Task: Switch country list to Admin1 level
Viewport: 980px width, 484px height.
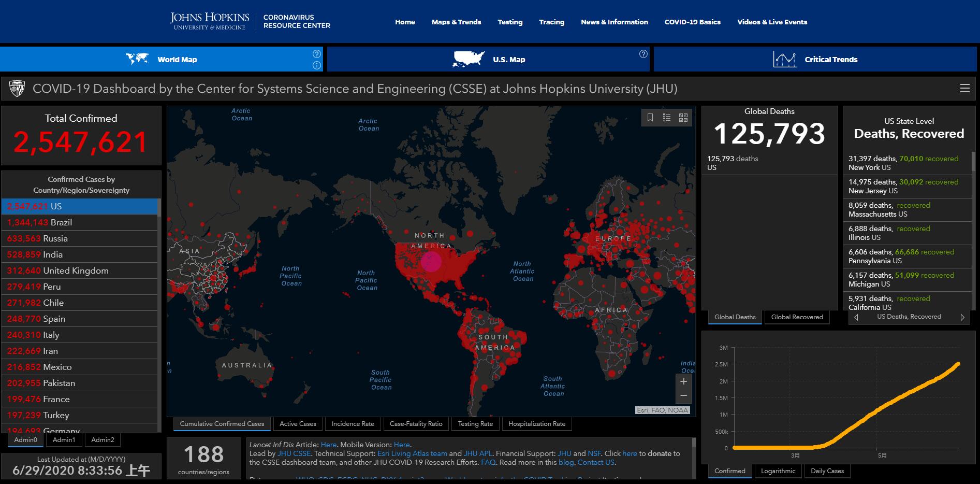Action: pyautogui.click(x=64, y=440)
